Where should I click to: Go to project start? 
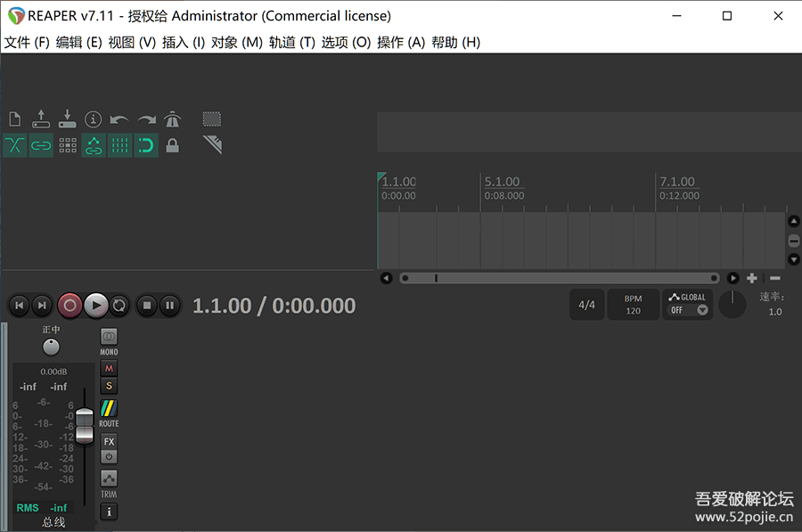(20, 306)
